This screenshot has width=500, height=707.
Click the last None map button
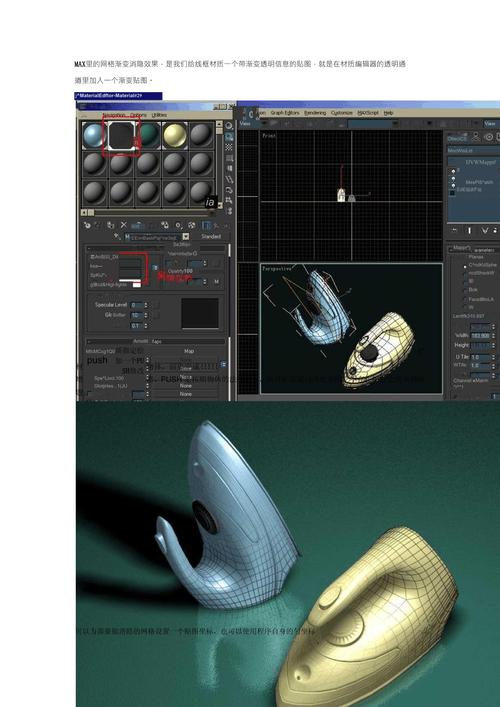(x=186, y=394)
